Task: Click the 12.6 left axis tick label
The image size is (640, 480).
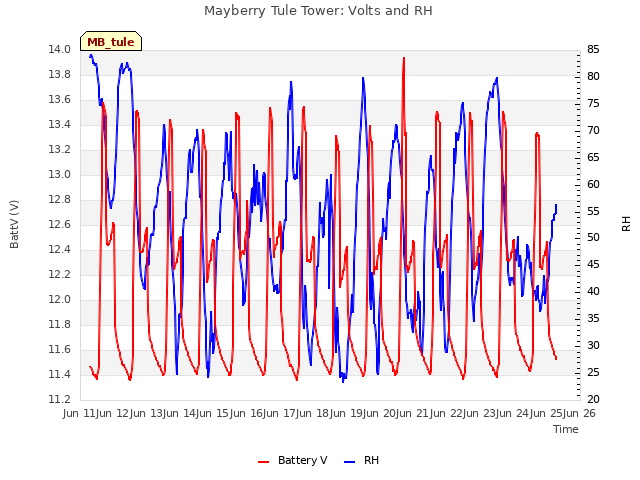Action: [60, 224]
